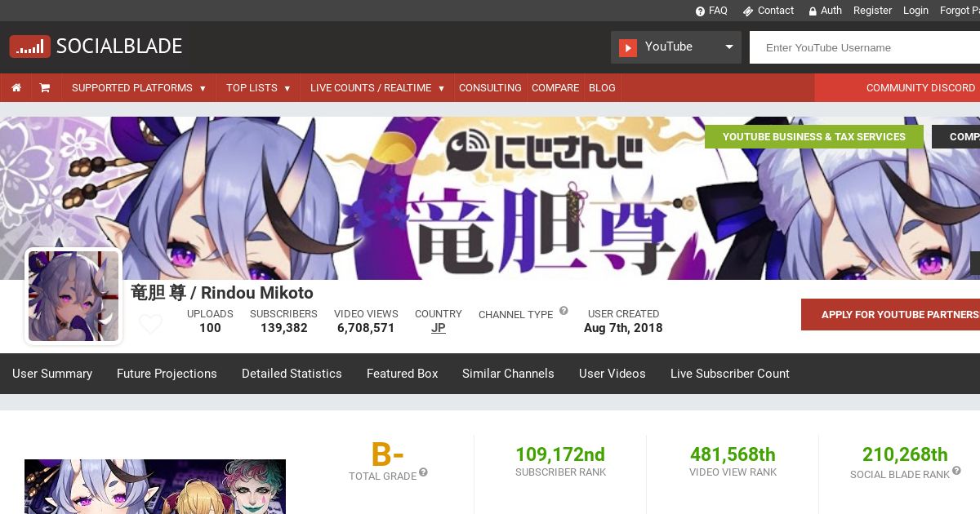Favorite the channel with the heart icon

(x=150, y=324)
